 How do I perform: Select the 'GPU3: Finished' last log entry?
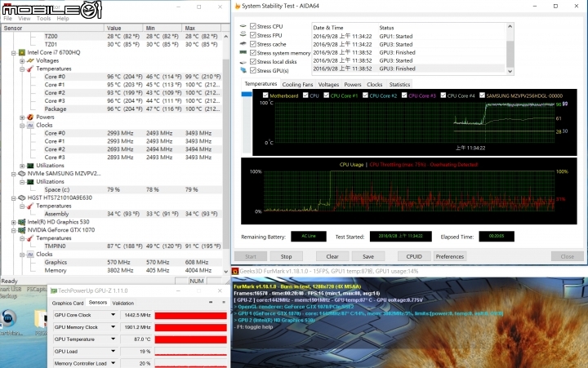[x=409, y=69]
